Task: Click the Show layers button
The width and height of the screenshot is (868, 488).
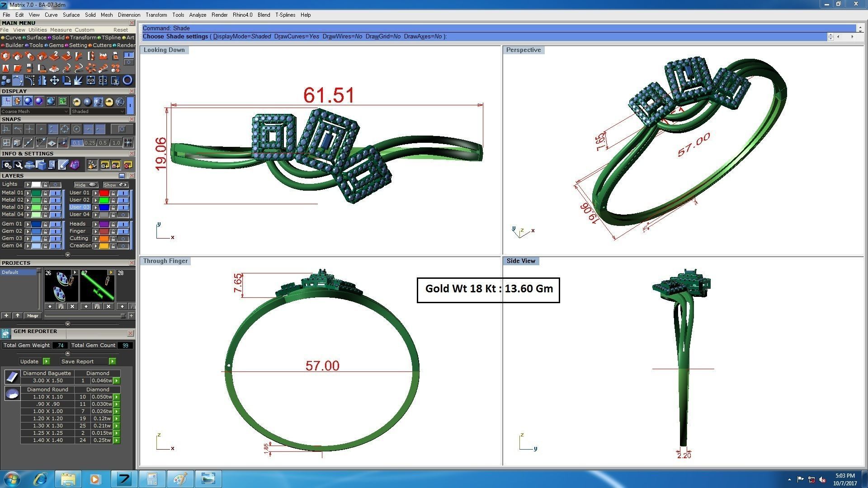Action: (116, 185)
